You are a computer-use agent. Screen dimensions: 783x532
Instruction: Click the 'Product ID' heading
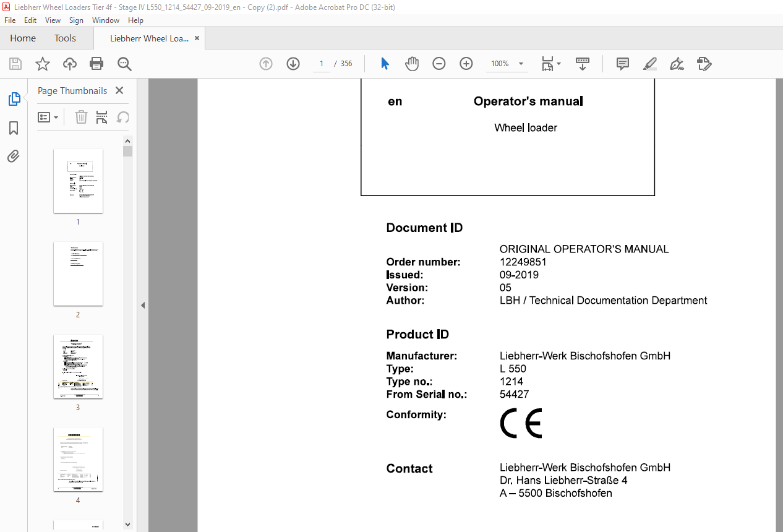tap(417, 335)
